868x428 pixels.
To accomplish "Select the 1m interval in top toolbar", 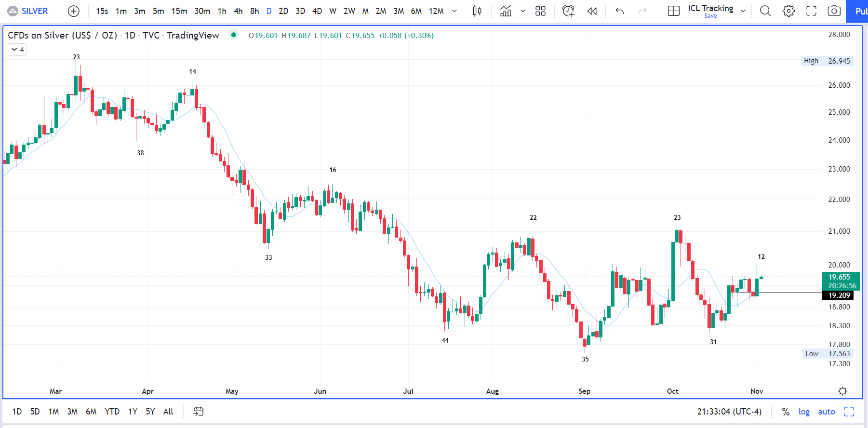I will pos(121,11).
